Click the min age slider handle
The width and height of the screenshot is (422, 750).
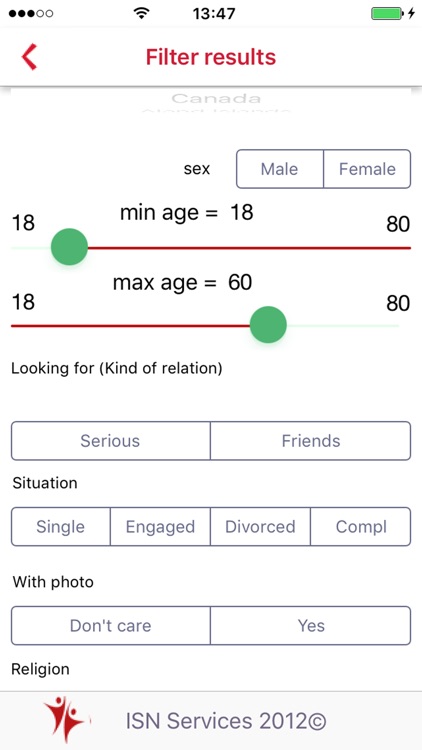click(69, 247)
